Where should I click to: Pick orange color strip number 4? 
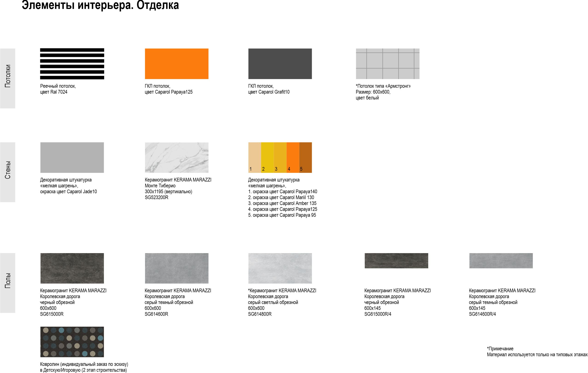point(293,157)
